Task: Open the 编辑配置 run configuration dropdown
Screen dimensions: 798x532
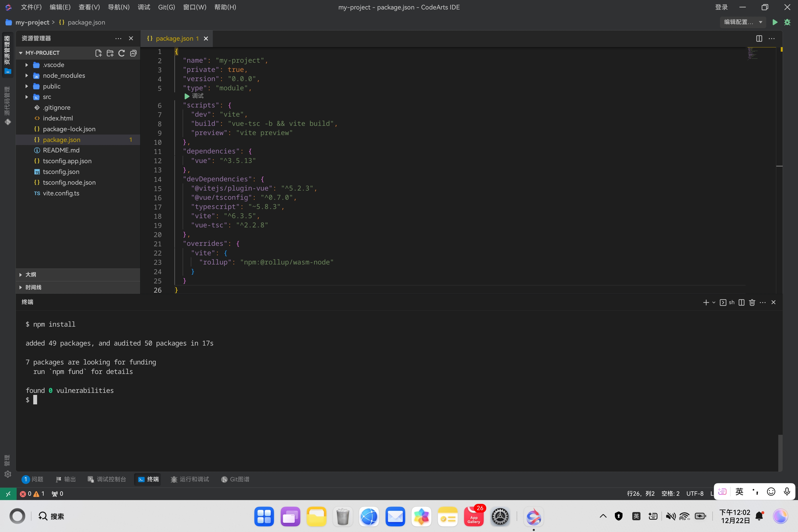Action: pyautogui.click(x=743, y=22)
